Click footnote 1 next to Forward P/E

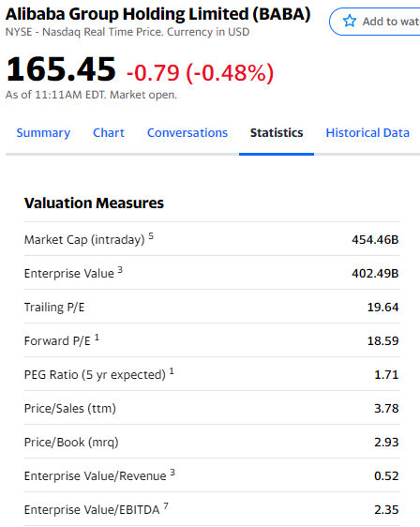(x=97, y=338)
